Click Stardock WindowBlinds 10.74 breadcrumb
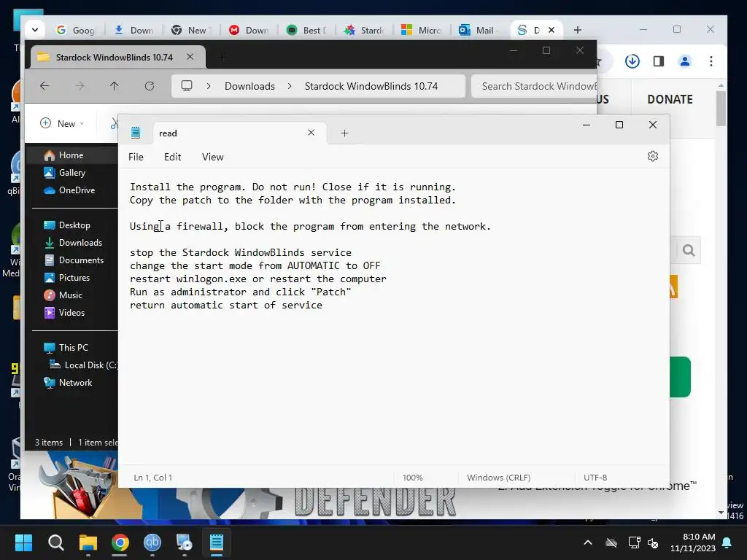The height and width of the screenshot is (560, 747). (x=371, y=86)
